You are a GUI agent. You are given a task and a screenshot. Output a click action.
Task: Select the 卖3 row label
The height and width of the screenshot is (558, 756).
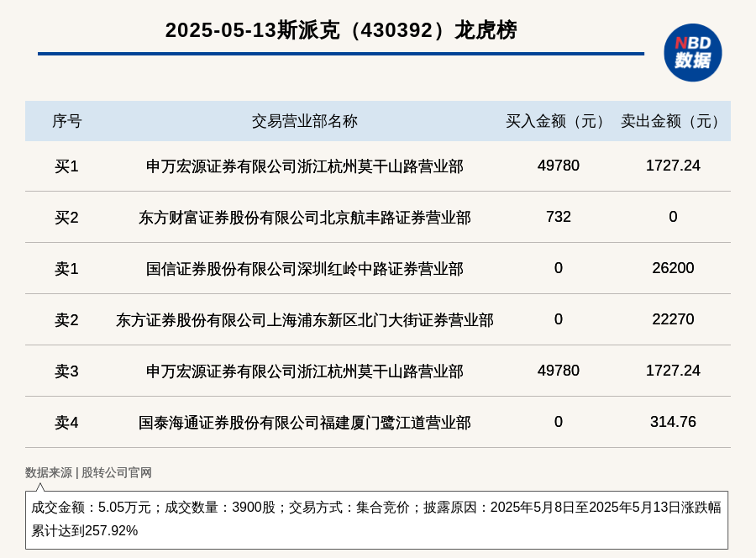click(x=66, y=371)
